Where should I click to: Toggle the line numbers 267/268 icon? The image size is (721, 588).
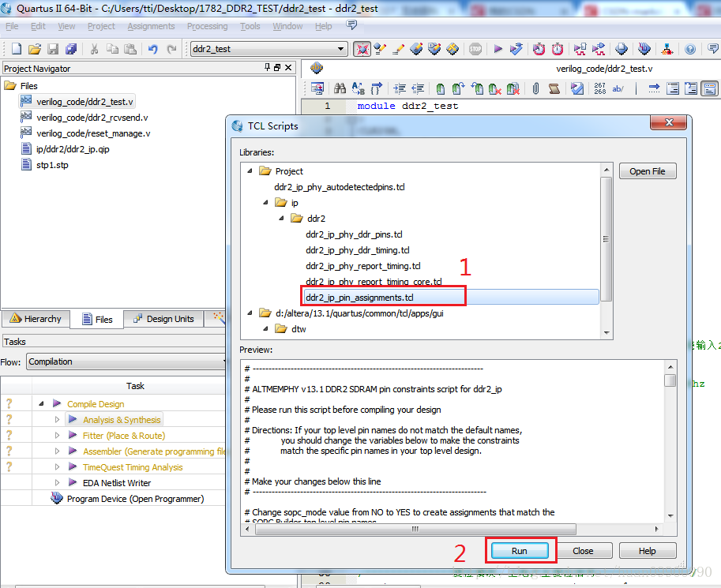[599, 88]
